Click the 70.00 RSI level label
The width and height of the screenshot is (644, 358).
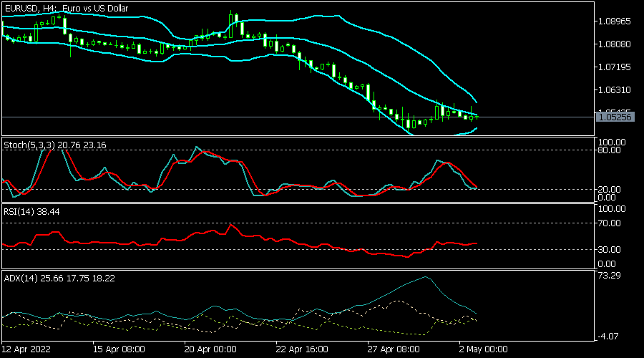click(612, 223)
